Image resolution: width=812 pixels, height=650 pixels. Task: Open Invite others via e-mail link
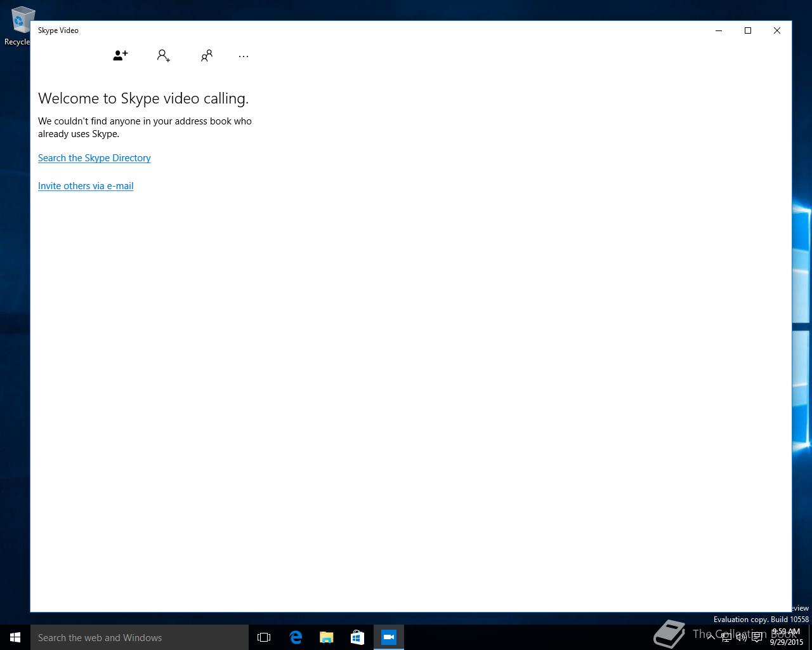(x=86, y=186)
